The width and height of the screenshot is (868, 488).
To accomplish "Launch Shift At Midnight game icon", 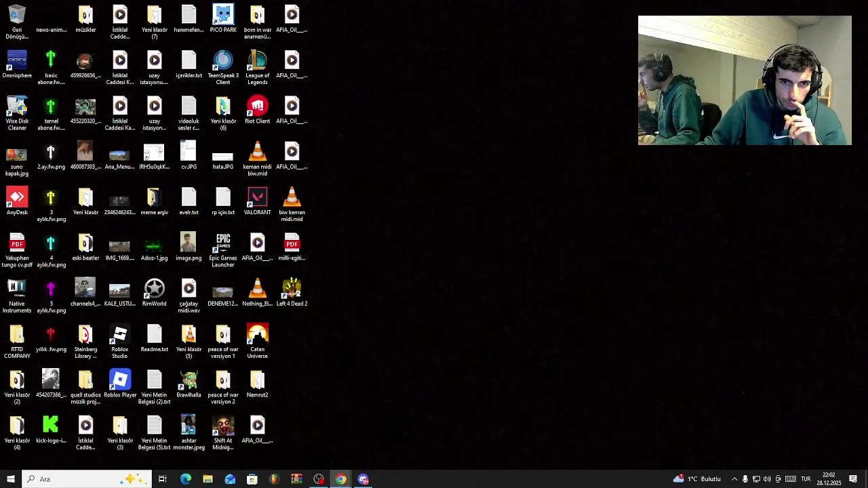I will point(223,432).
